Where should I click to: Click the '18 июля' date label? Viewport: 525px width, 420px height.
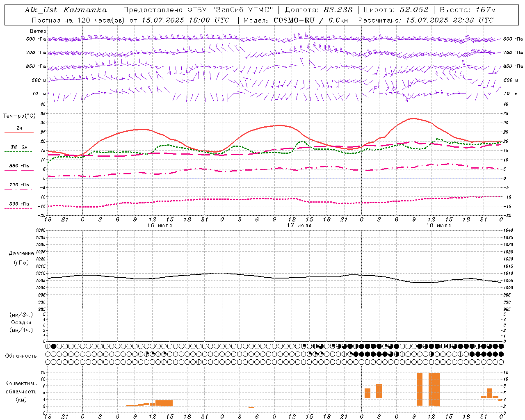(438, 225)
